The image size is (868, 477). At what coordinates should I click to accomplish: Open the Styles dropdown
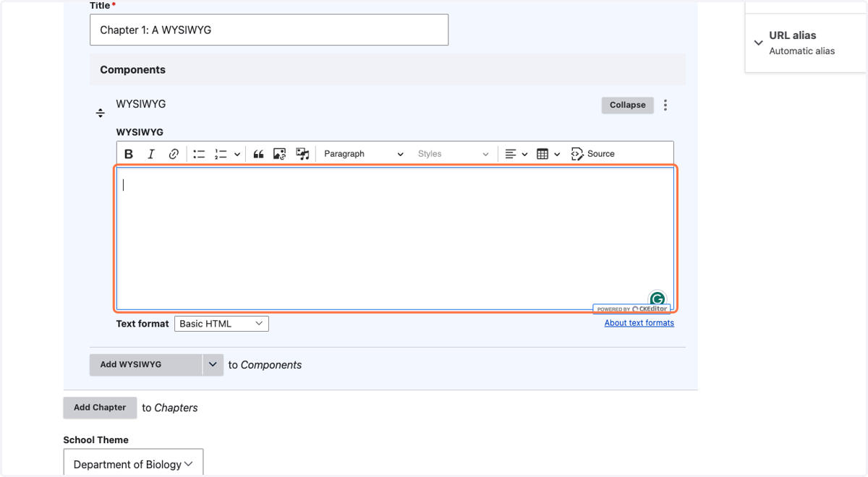453,154
